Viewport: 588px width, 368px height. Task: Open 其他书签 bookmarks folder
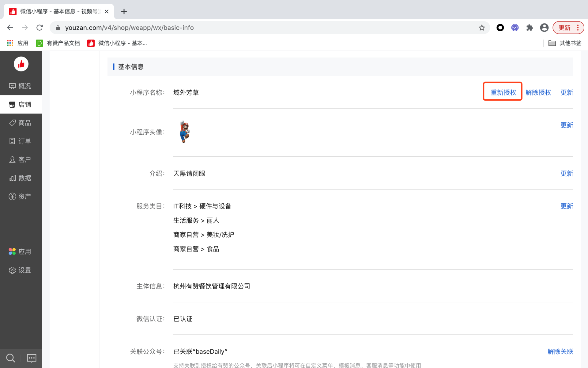[x=565, y=43]
